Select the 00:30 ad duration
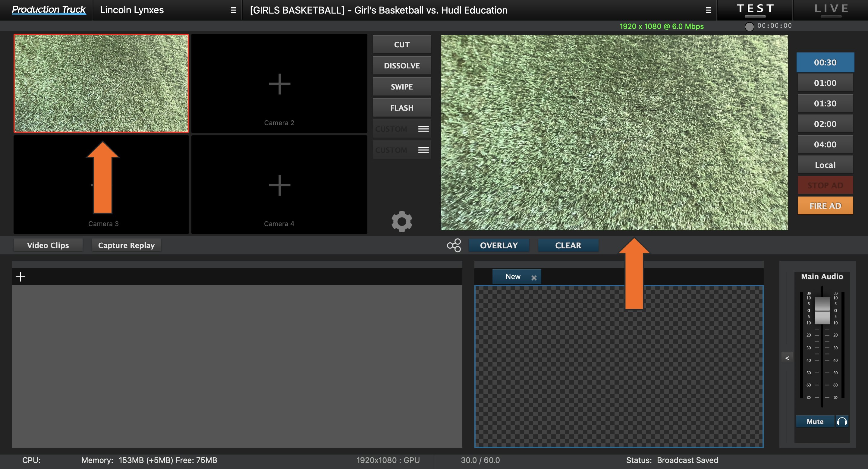The height and width of the screenshot is (469, 868). (x=825, y=62)
